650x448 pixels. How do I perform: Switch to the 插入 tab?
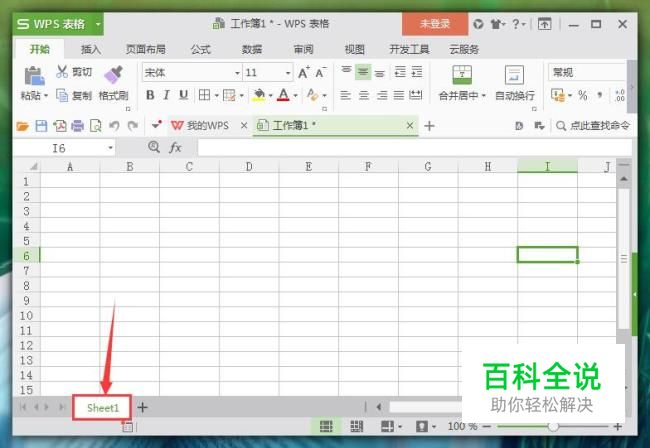pos(91,49)
